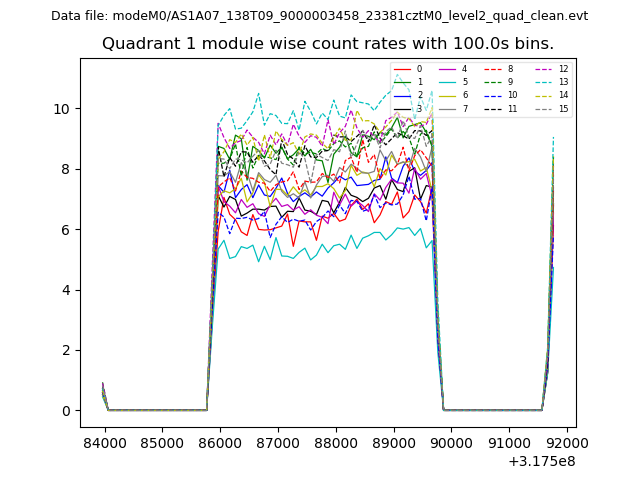Click the cyan solid legend entry 5

coord(449,82)
